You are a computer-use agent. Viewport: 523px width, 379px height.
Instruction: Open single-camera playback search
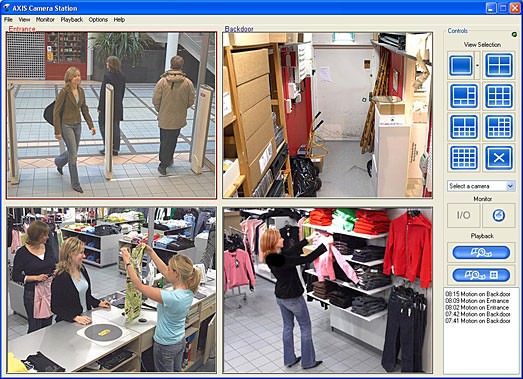(481, 253)
